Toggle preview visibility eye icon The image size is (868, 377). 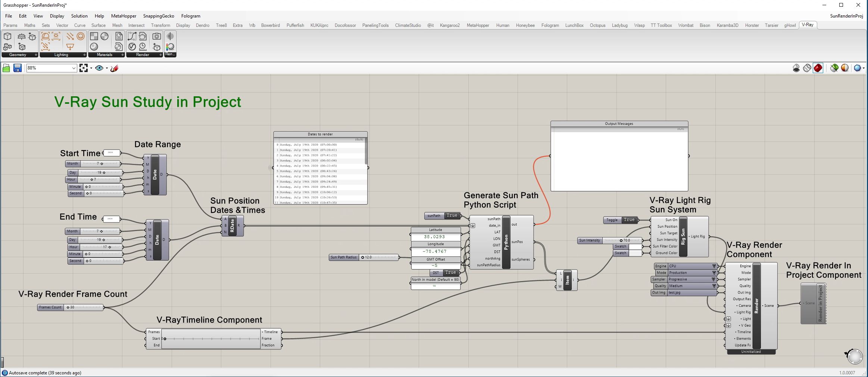click(x=99, y=68)
